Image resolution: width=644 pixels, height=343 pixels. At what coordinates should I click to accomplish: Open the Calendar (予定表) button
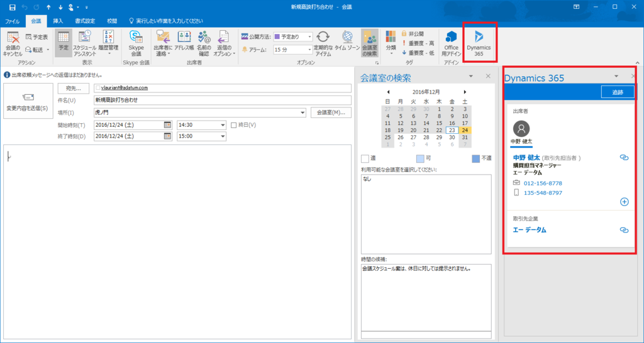36,37
